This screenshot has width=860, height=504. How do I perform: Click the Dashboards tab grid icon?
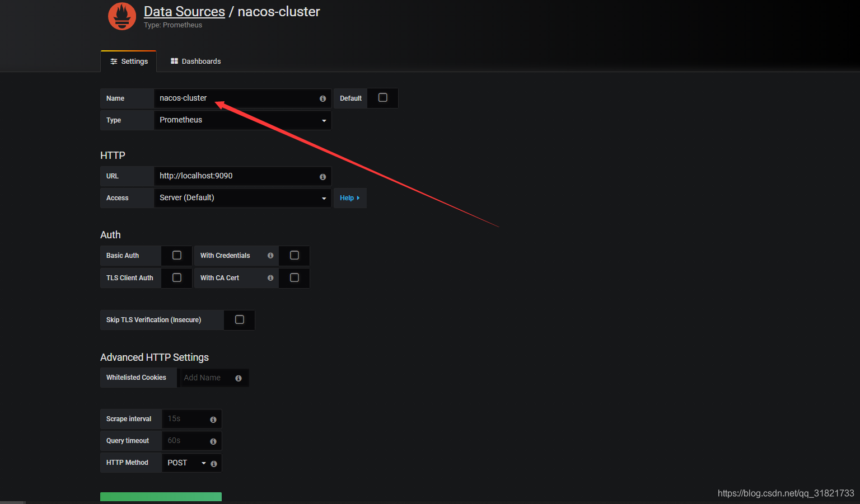click(x=174, y=61)
